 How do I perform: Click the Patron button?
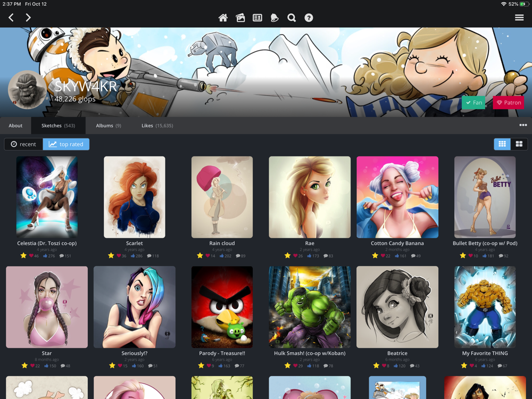[508, 103]
